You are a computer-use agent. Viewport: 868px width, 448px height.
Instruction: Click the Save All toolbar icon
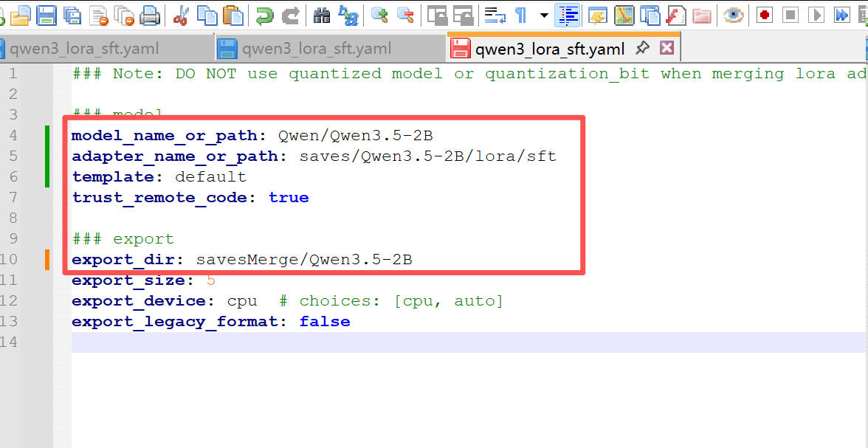(73, 15)
